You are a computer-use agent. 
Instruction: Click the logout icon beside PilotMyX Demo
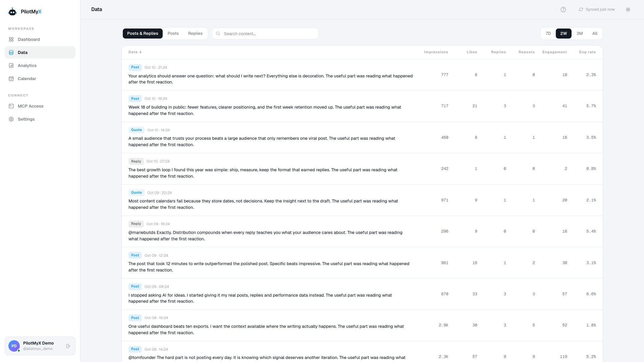(68, 346)
